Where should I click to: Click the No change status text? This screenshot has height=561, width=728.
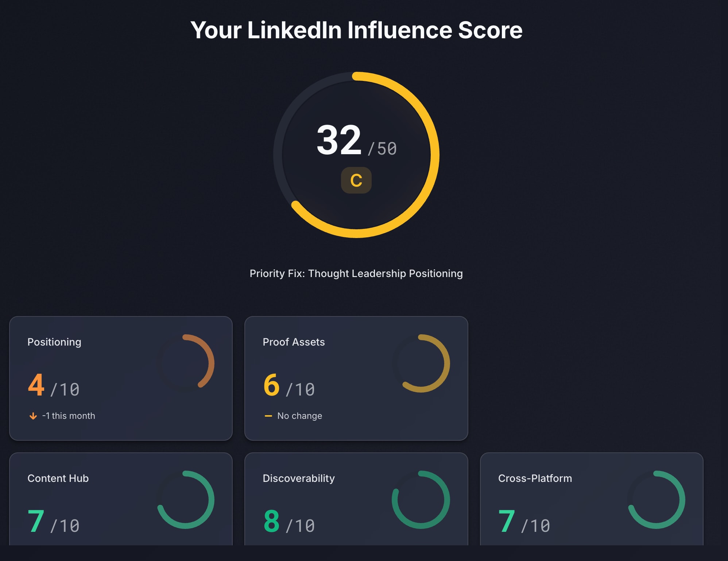(x=299, y=416)
